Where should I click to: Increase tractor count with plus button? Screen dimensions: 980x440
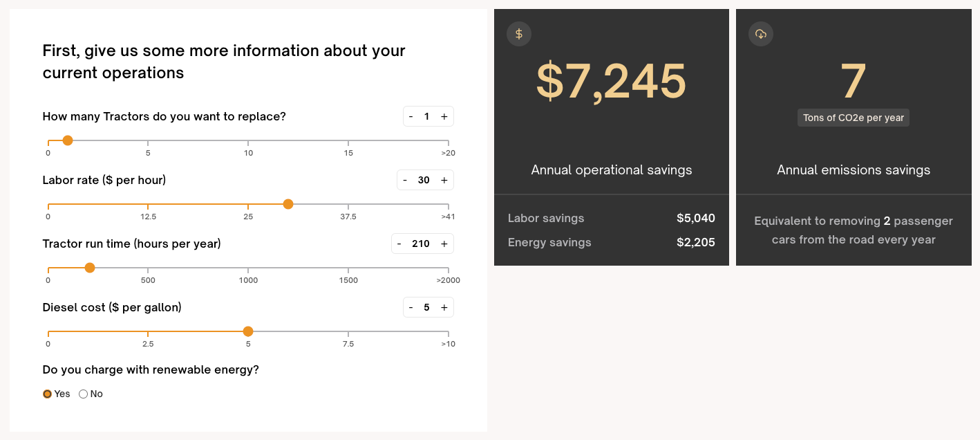444,116
